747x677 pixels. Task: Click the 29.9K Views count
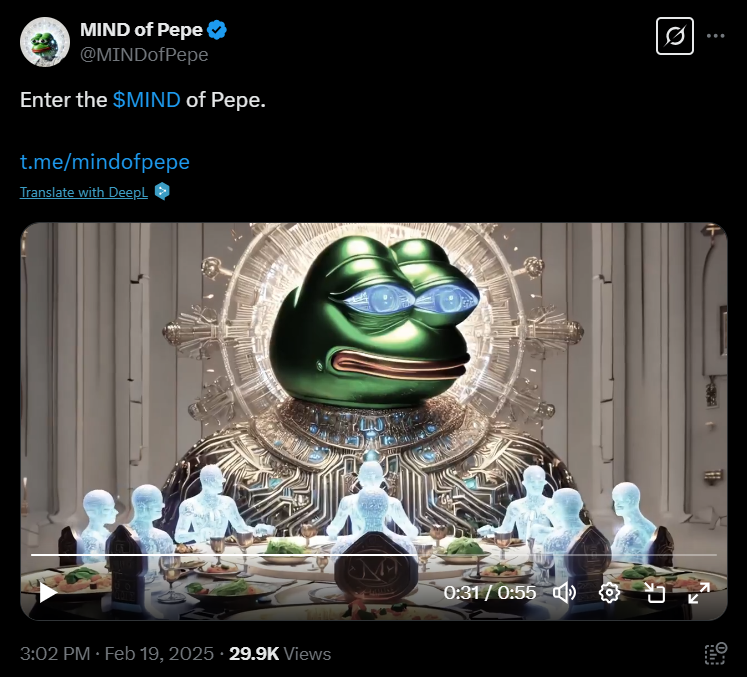tap(280, 654)
